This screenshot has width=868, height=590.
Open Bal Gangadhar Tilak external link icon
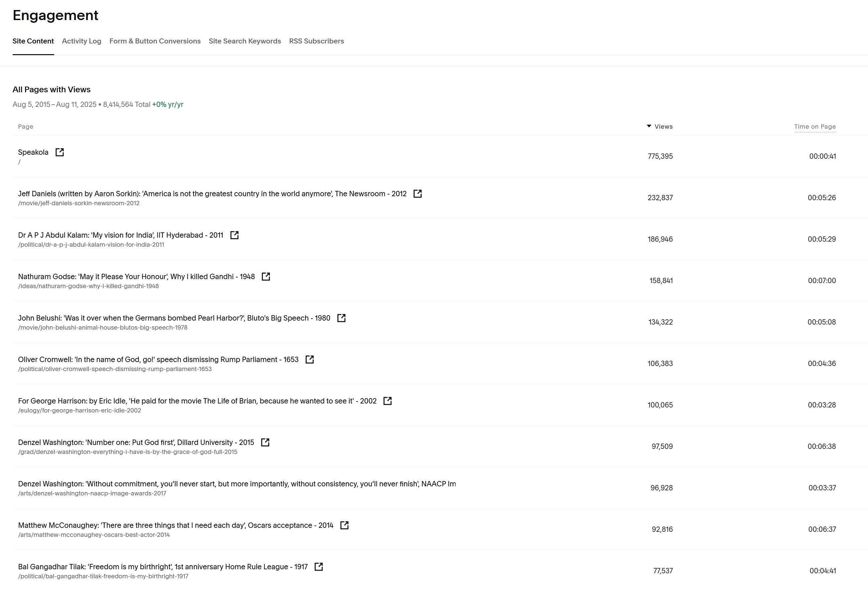coord(318,567)
